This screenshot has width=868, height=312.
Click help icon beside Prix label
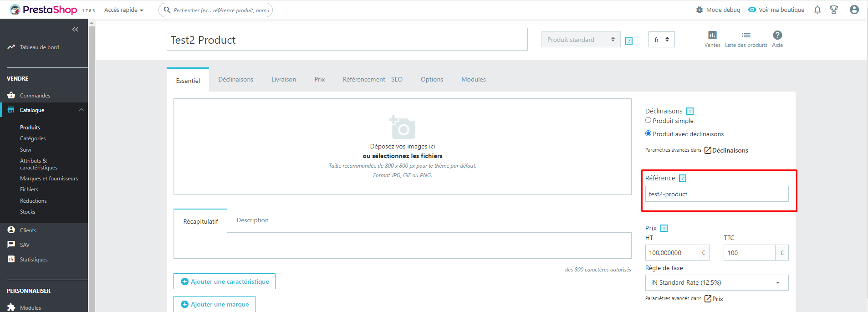[x=664, y=228]
